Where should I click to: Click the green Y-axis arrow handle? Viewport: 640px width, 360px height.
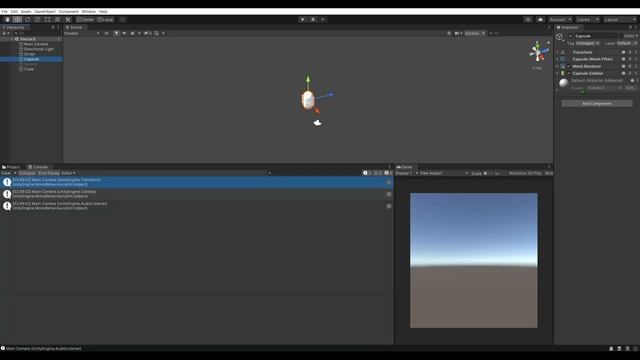(308, 79)
